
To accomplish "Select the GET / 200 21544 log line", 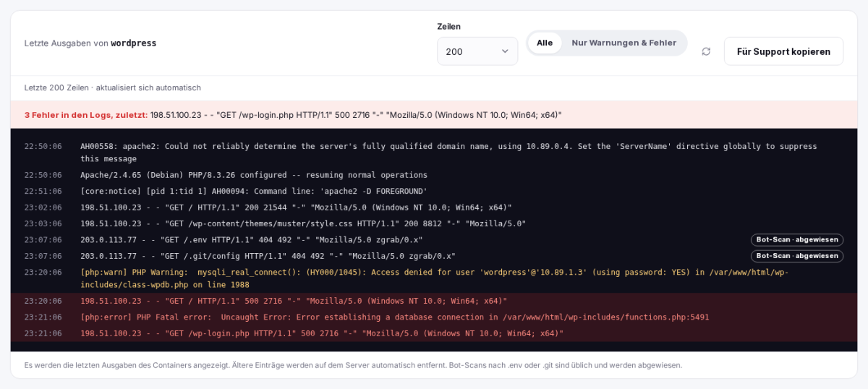I will (434, 208).
